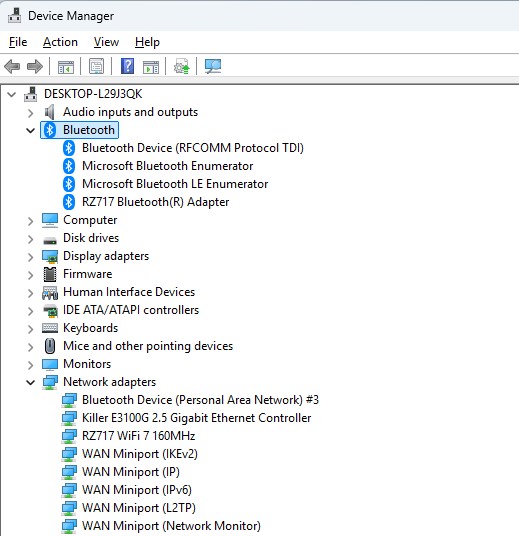The image size is (519, 536).
Task: Select the Microsoft Bluetooth Enumerator label
Action: (168, 166)
